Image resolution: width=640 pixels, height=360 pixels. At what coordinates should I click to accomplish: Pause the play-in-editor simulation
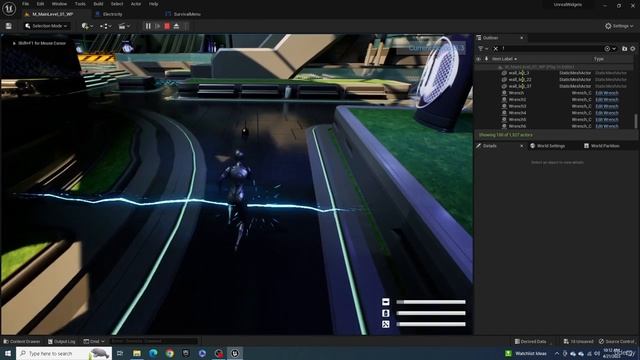(148, 26)
